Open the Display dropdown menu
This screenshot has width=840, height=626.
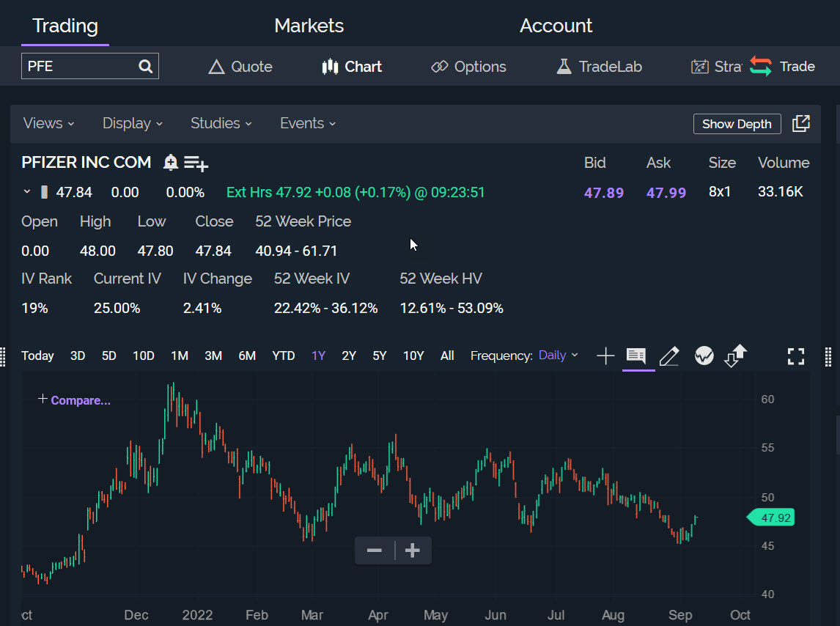pyautogui.click(x=133, y=123)
